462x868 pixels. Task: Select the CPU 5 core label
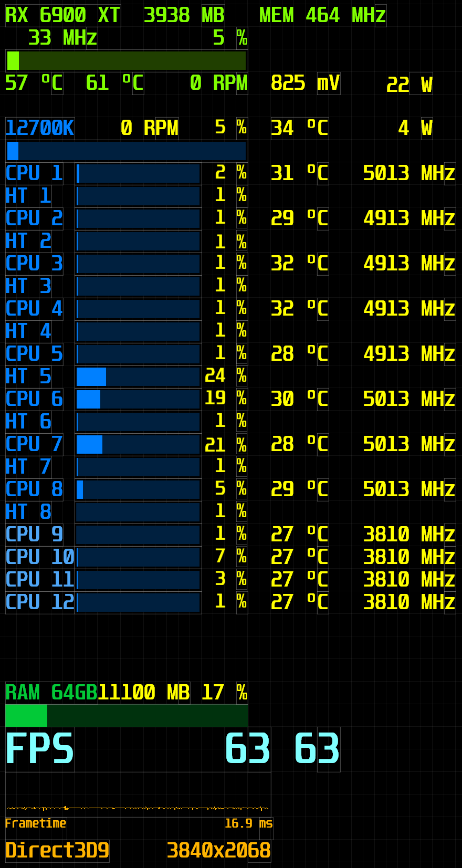pyautogui.click(x=34, y=354)
